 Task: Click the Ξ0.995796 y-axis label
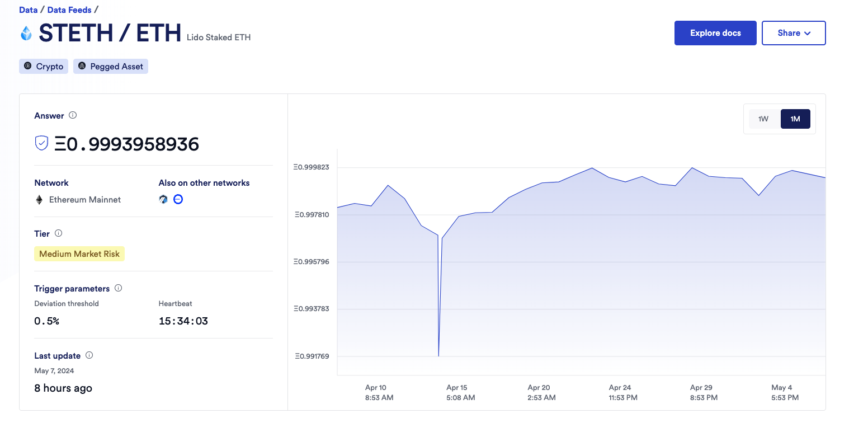pyautogui.click(x=312, y=262)
